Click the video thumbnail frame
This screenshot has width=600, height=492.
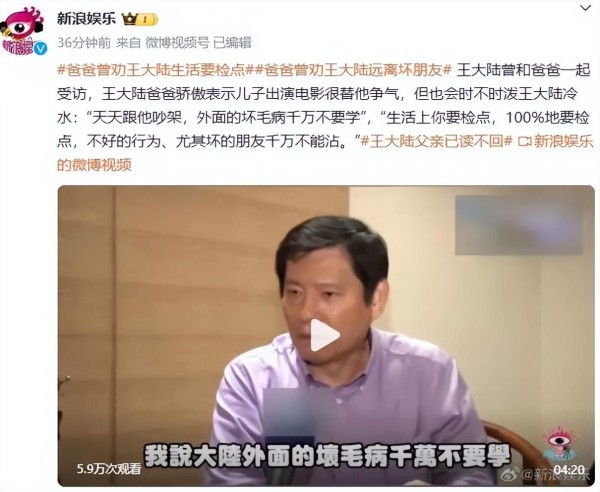(x=326, y=336)
